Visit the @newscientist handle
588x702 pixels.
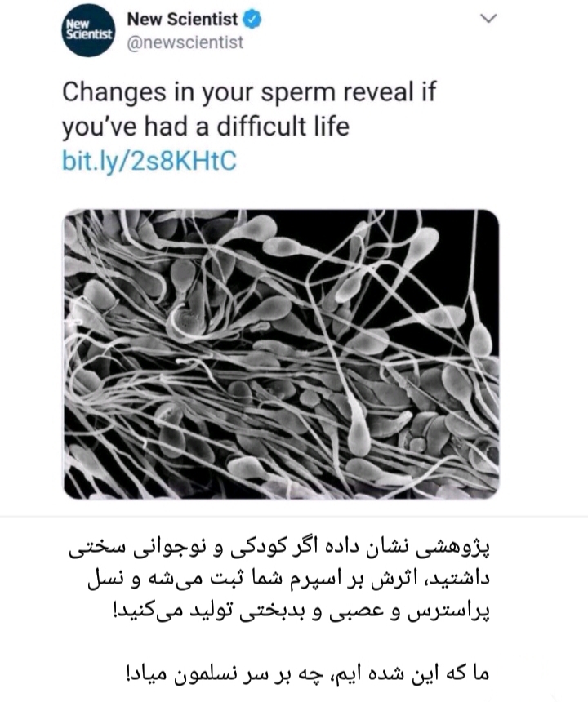(x=185, y=42)
